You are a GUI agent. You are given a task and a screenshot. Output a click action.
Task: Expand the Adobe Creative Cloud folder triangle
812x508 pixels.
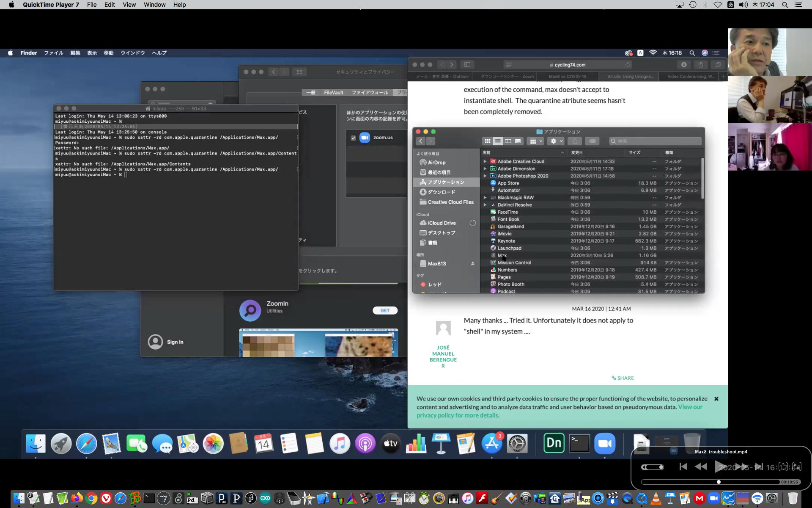485,161
